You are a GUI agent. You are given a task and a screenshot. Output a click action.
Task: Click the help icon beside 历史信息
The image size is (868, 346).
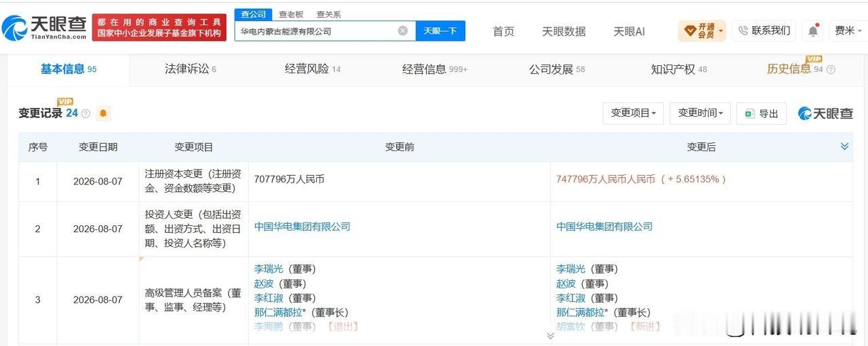point(831,69)
